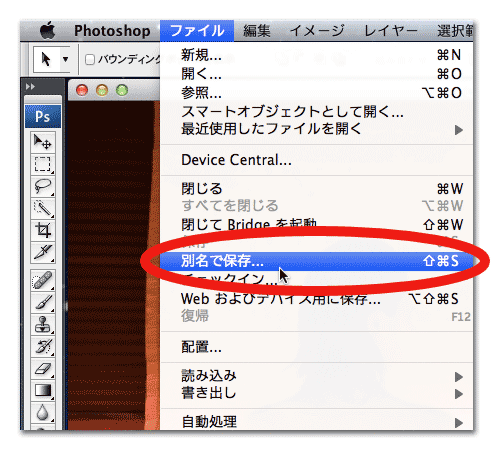Image resolution: width=493 pixels, height=450 pixels.
Task: Select the Magic Wand tool
Action: pos(43,209)
